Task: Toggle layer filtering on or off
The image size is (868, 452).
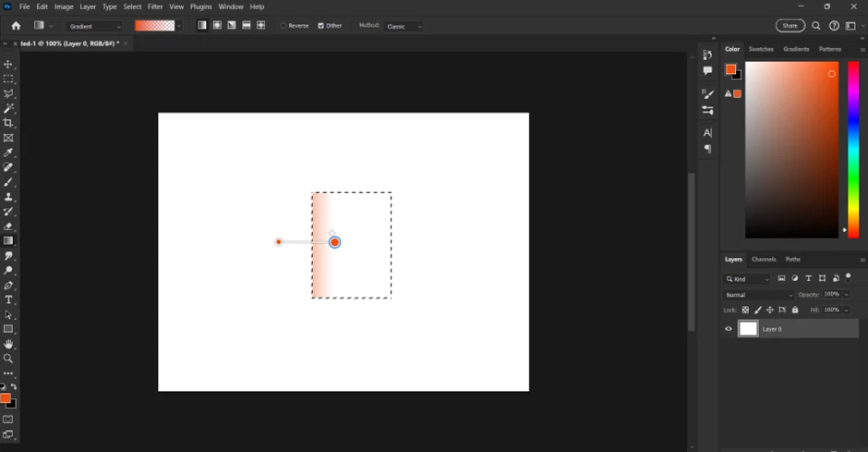Action: tap(849, 277)
